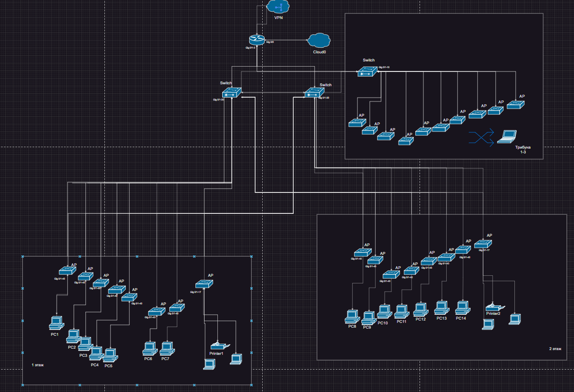Click the 'Cloud0' text label
The image size is (574, 392).
(x=319, y=51)
